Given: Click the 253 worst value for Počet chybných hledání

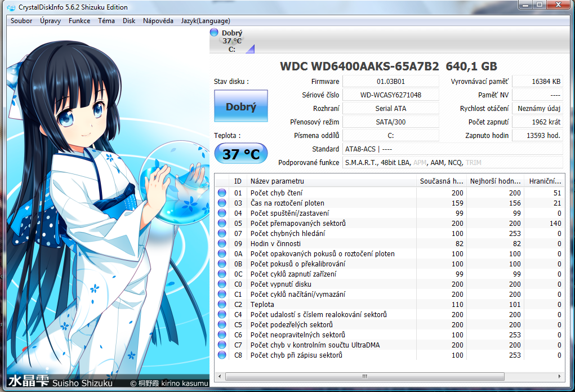Looking at the screenshot, I should (515, 233).
